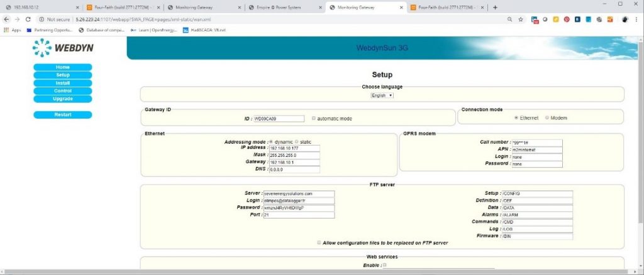Viewport: 644px width, 275px height.
Task: Switch to the 192.168.10.12 tab
Action: tap(41, 8)
